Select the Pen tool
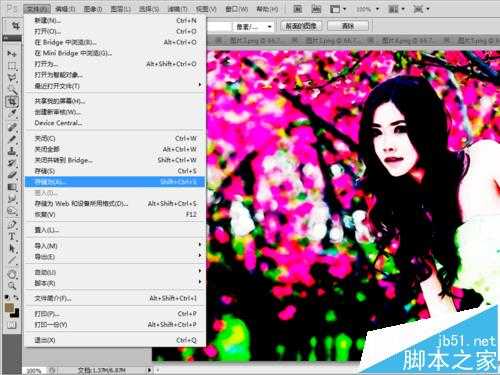This screenshot has height=375, width=500. click(12, 224)
